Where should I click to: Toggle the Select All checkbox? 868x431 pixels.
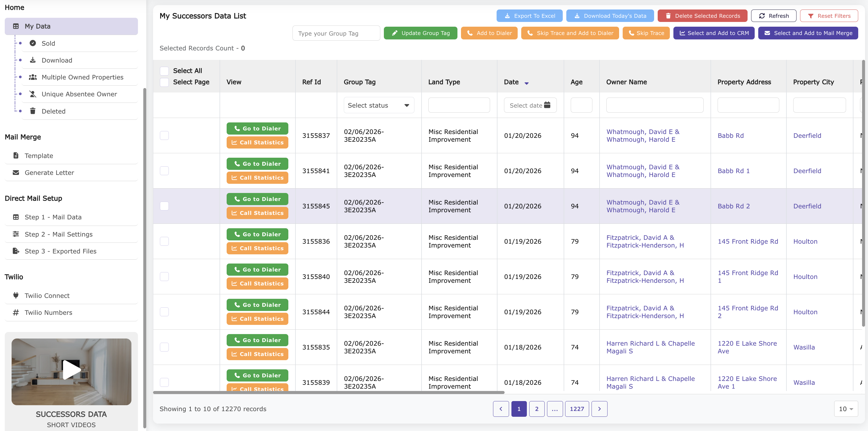164,71
